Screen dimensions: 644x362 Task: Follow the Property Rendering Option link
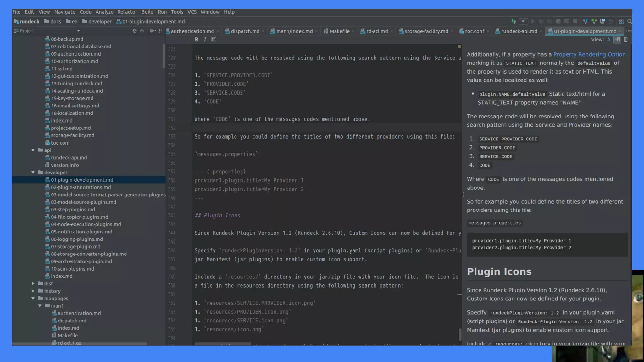[x=589, y=54]
